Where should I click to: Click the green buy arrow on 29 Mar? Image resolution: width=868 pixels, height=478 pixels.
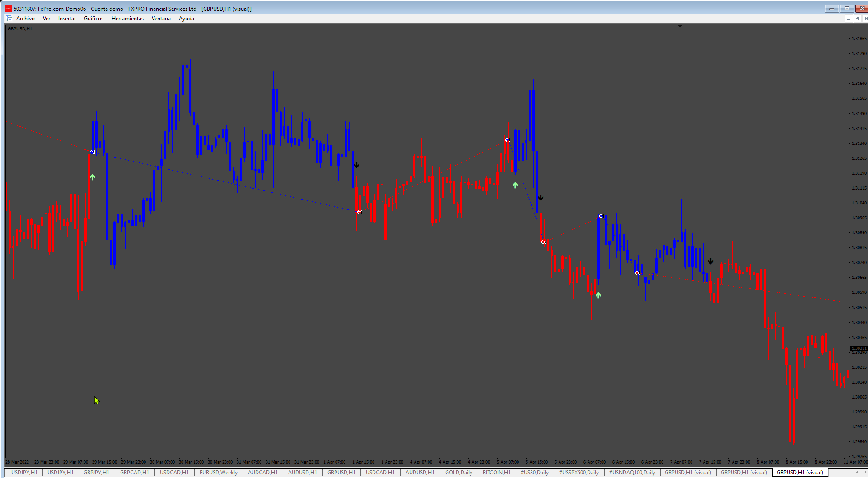[x=93, y=177]
